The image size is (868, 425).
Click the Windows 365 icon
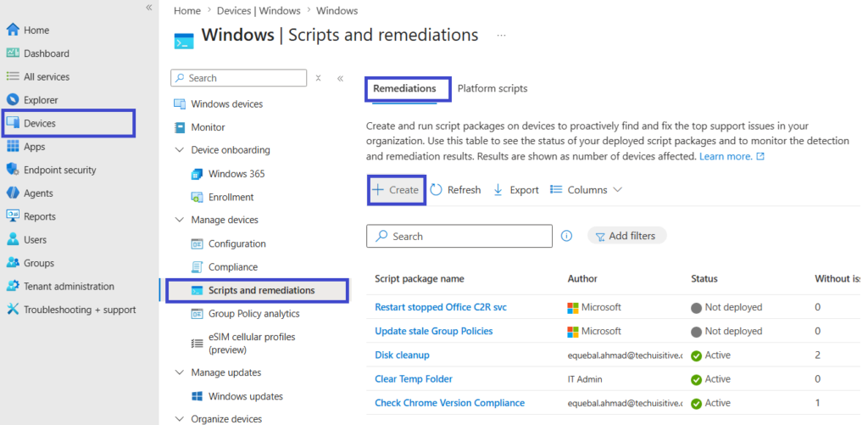click(x=197, y=174)
